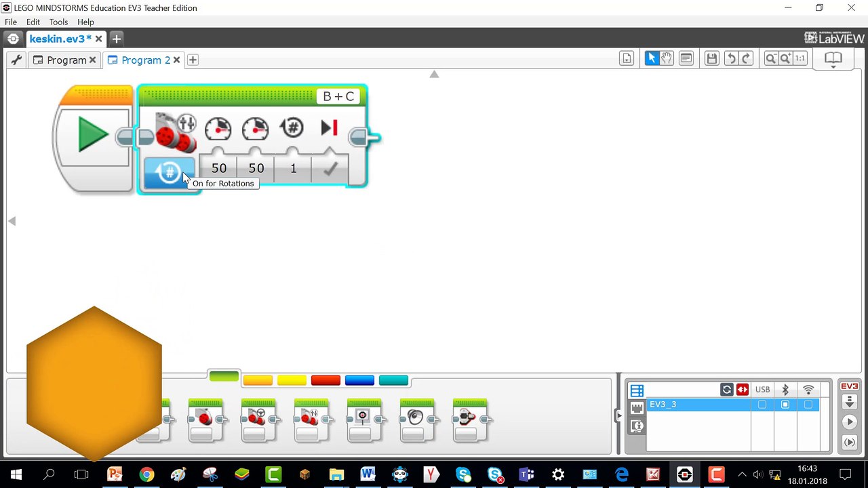The image size is (868, 488).
Task: Open Project Properties wrench icon
Action: click(16, 60)
